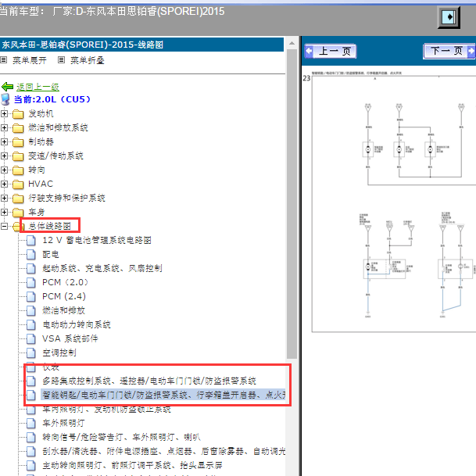Click the 制动器 folder icon
The image size is (476, 476).
pyautogui.click(x=18, y=142)
